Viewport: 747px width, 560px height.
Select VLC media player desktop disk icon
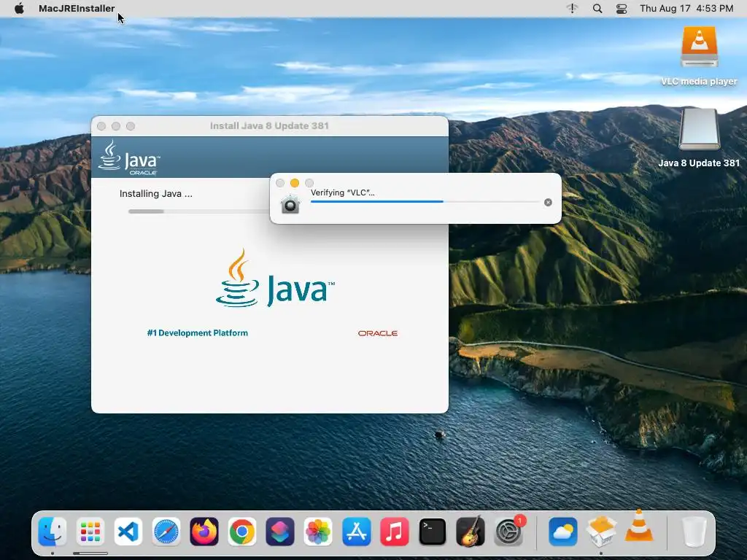pos(699,47)
